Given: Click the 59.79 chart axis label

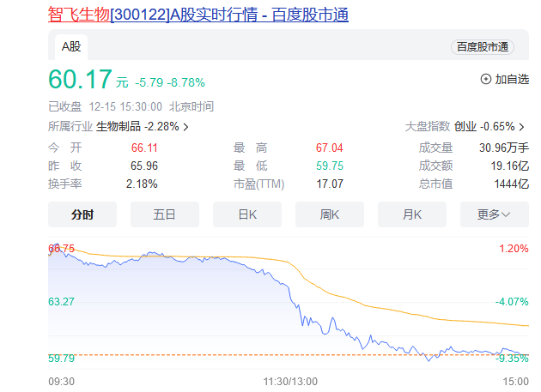Looking at the screenshot, I should coord(61,359).
